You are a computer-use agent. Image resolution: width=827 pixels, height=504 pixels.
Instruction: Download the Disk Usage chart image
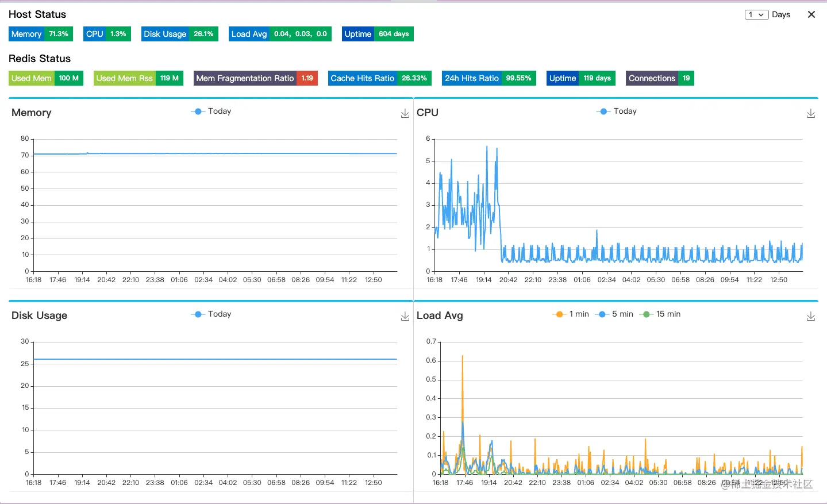405,317
